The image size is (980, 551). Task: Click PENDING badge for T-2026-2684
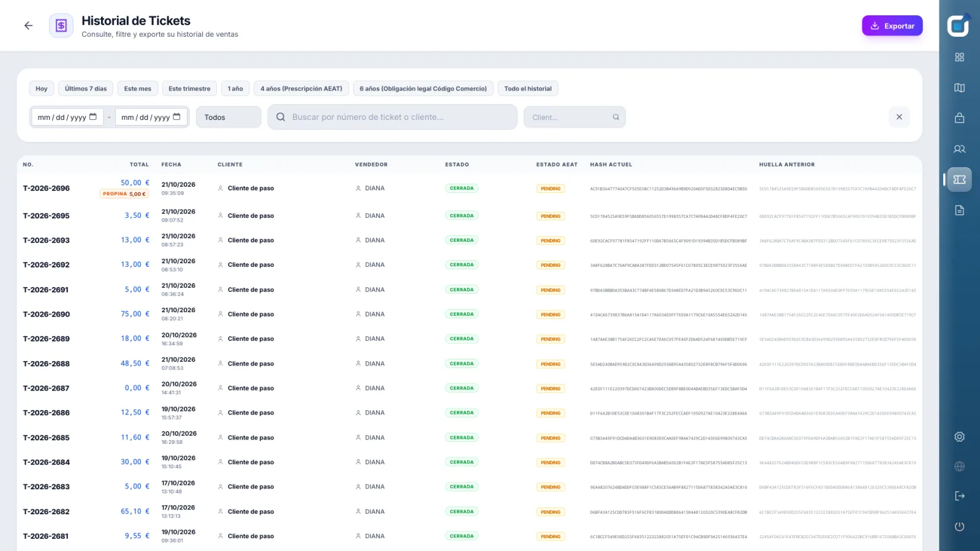551,463
